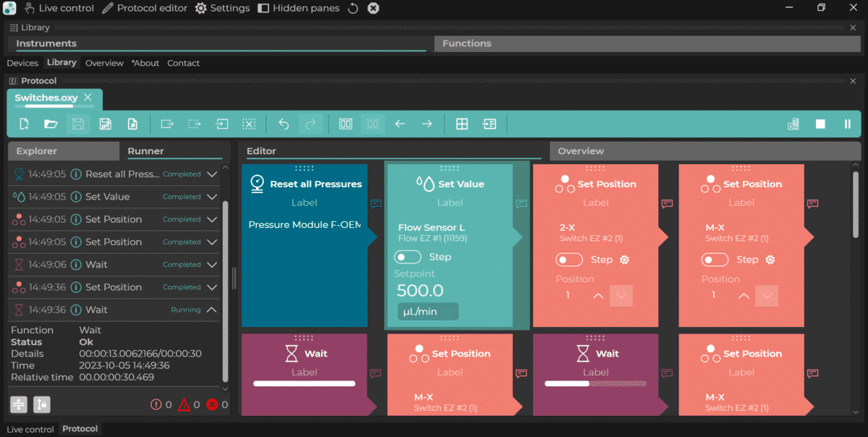The height and width of the screenshot is (437, 868).
Task: Toggle the Step switch on 2-X Set Position block
Action: coord(569,260)
